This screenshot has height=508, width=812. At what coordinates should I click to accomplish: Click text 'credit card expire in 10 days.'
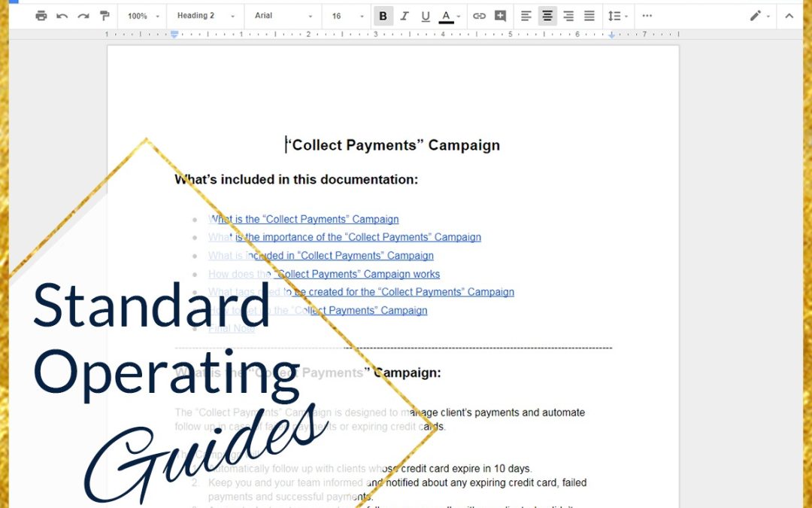click(466, 469)
